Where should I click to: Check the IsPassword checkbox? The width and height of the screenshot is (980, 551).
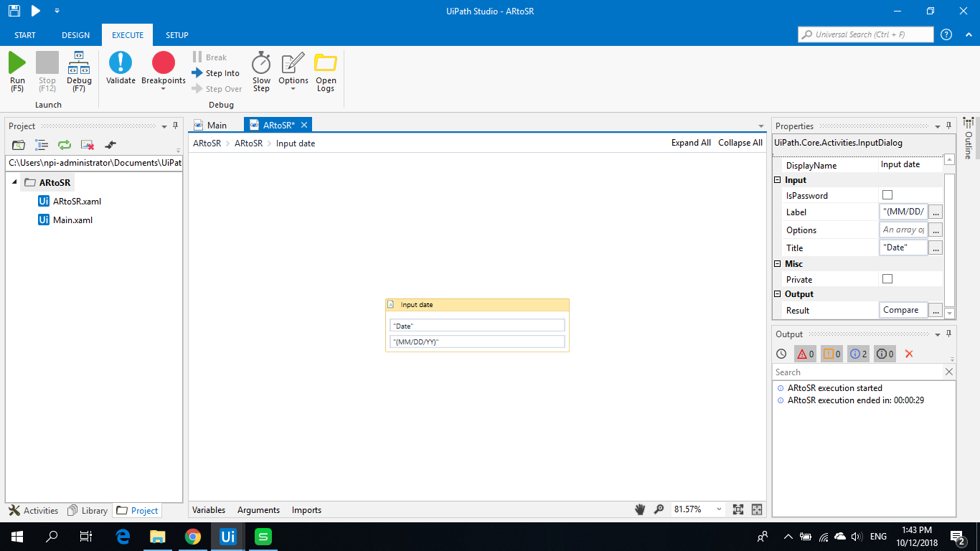[x=887, y=195]
